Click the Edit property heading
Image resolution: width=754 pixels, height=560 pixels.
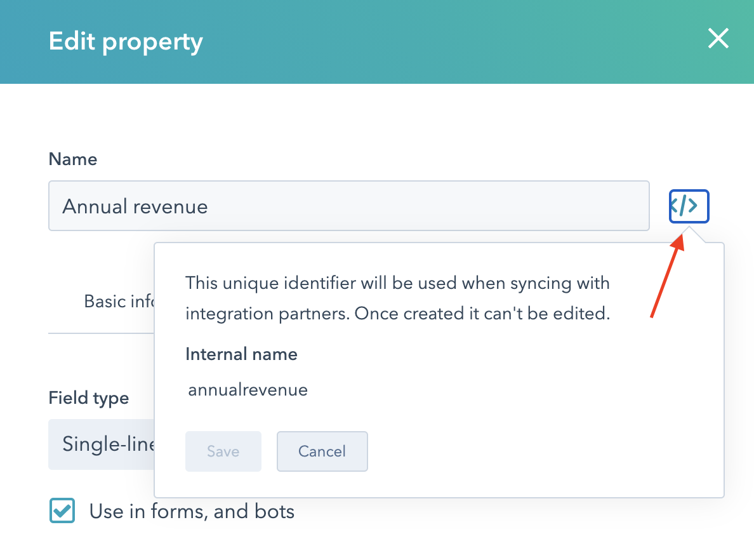(126, 42)
